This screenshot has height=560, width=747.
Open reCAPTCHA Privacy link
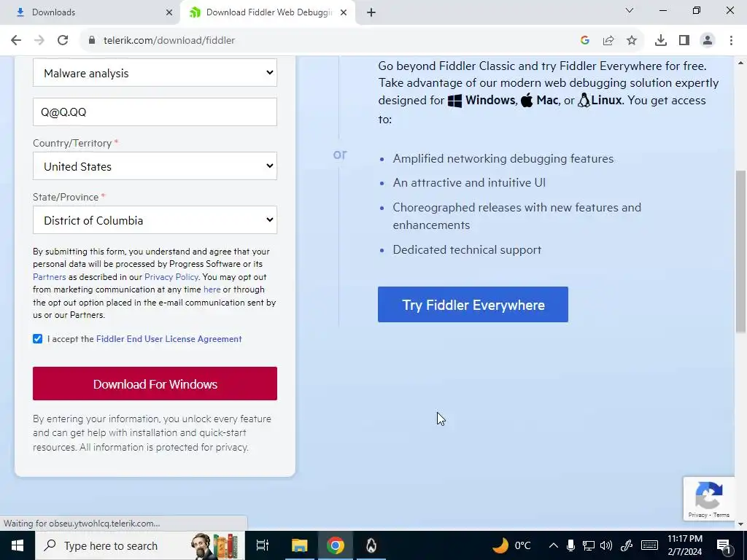click(x=697, y=515)
